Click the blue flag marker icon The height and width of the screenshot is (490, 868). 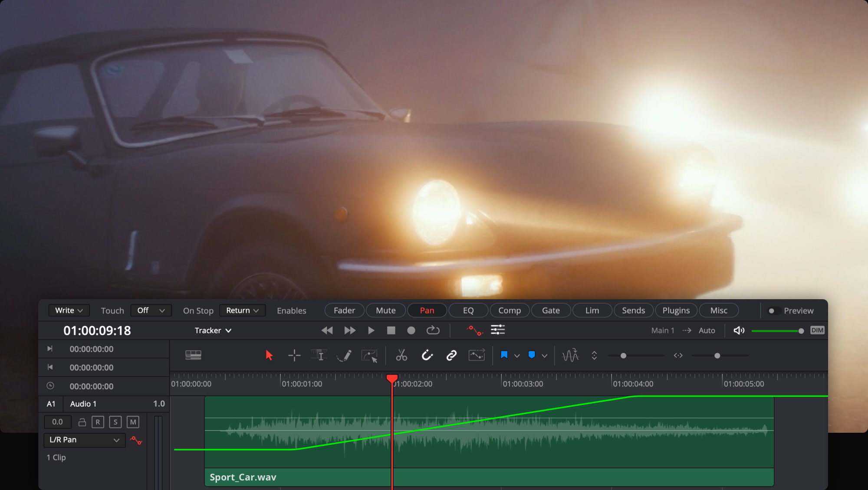(x=504, y=355)
